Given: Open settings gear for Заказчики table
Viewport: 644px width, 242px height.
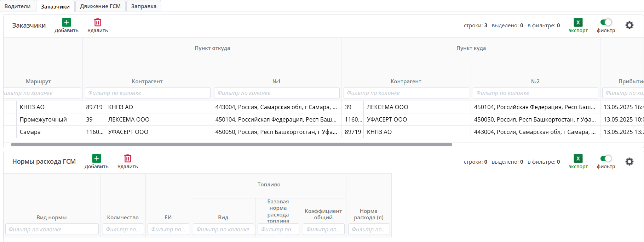Looking at the screenshot, I should click(629, 25).
